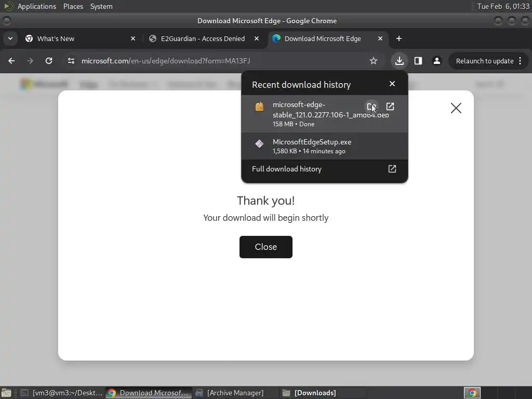Close the What's New tab

coord(133,38)
